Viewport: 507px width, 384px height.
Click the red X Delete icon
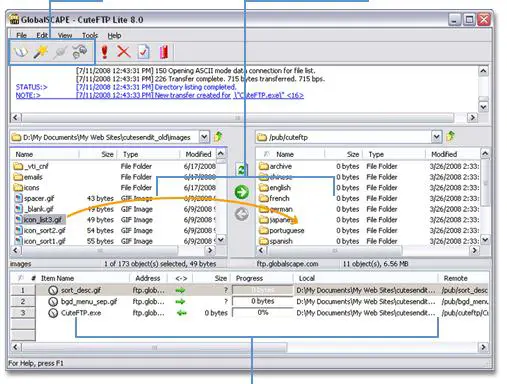tap(123, 52)
